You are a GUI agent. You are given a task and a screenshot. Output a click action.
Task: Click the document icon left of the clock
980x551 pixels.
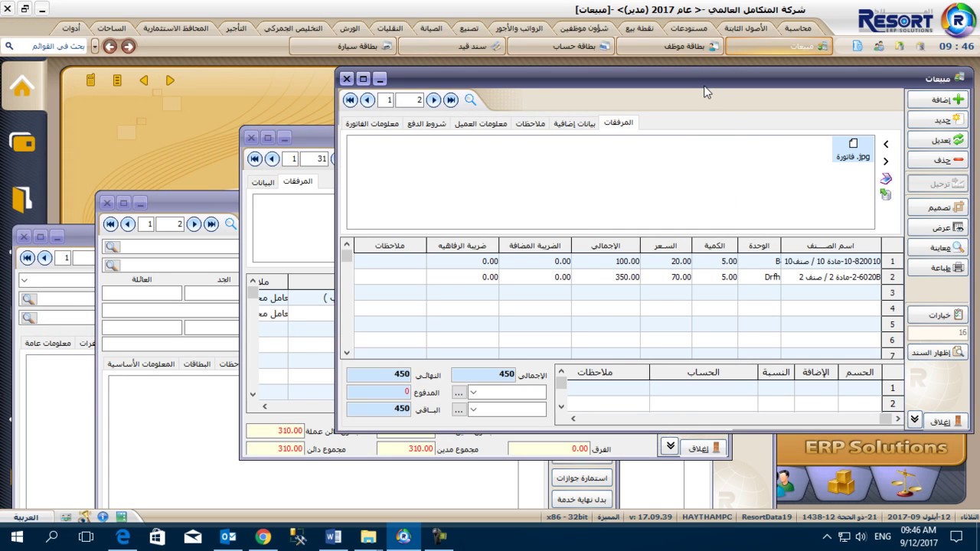click(x=858, y=47)
